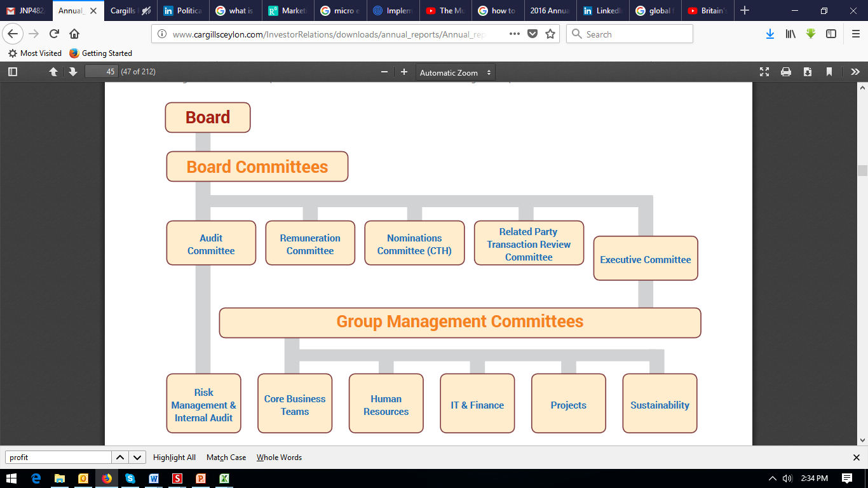Click the vertical scrollbar thumb of the PDF
Screen dimensions: 868x488
(x=862, y=170)
